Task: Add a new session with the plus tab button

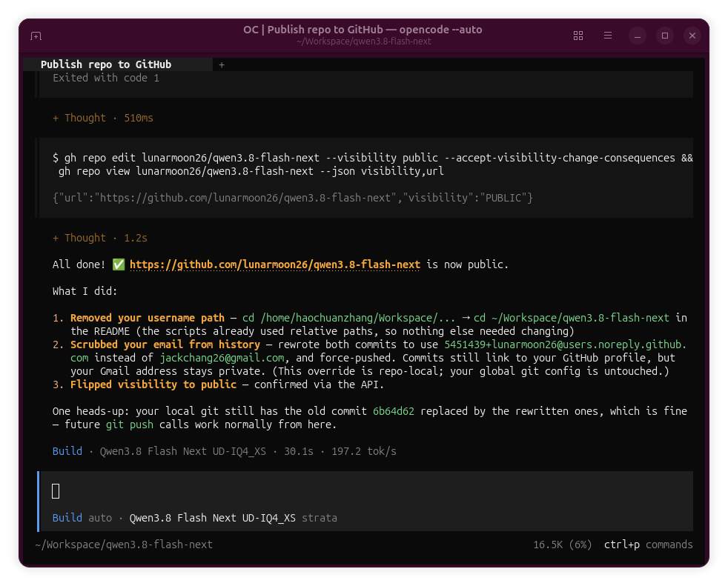Action: click(222, 65)
